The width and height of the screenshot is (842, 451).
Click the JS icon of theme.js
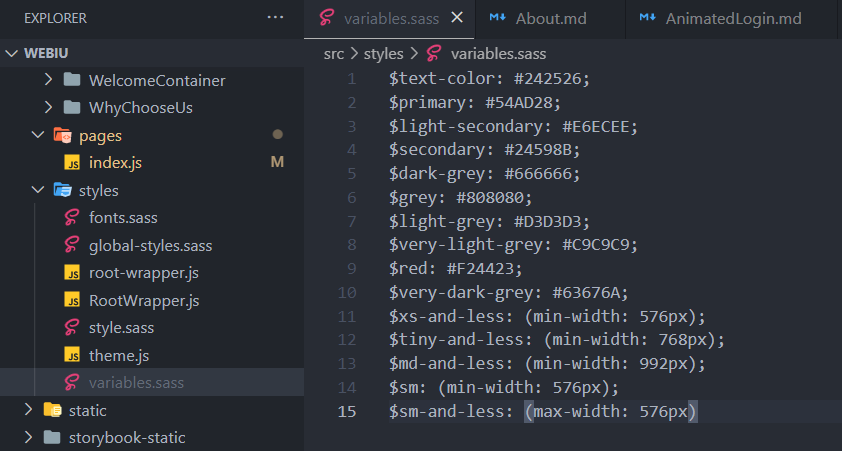click(x=72, y=355)
